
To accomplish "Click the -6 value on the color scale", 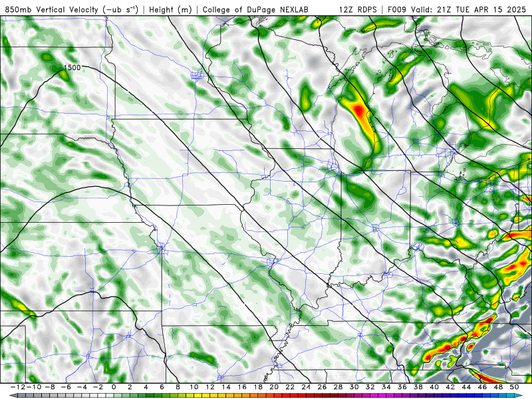I will (65, 387).
